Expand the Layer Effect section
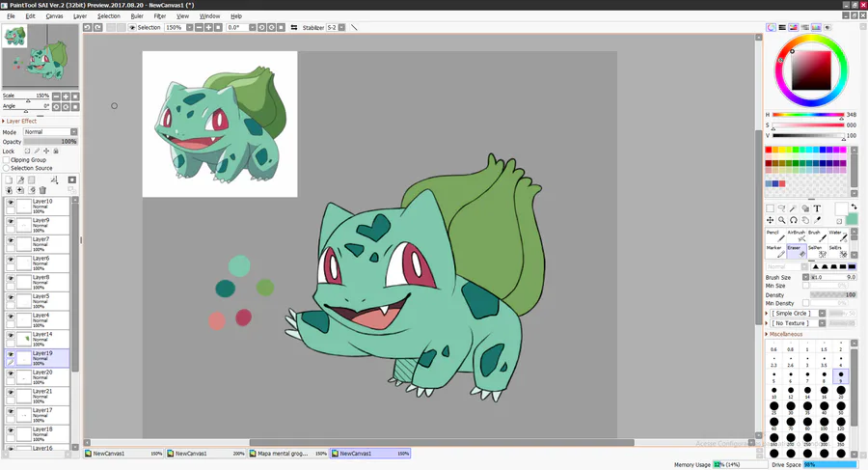 pos(19,121)
